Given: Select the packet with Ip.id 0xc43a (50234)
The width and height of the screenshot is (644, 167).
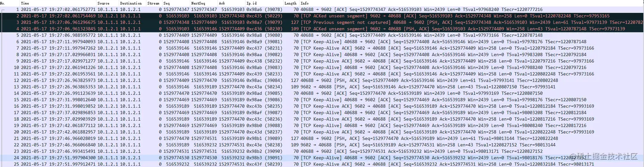Looking at the screenshot, I should click(x=322, y=86).
